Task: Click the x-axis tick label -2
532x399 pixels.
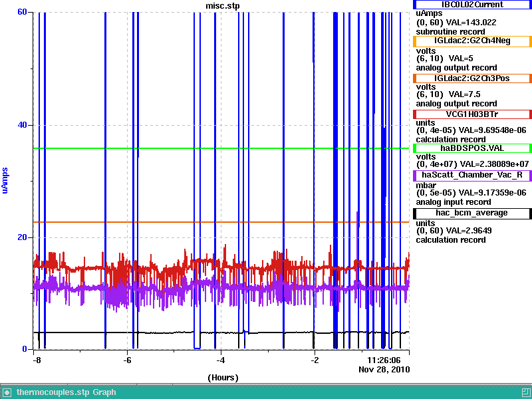Action: [315, 360]
